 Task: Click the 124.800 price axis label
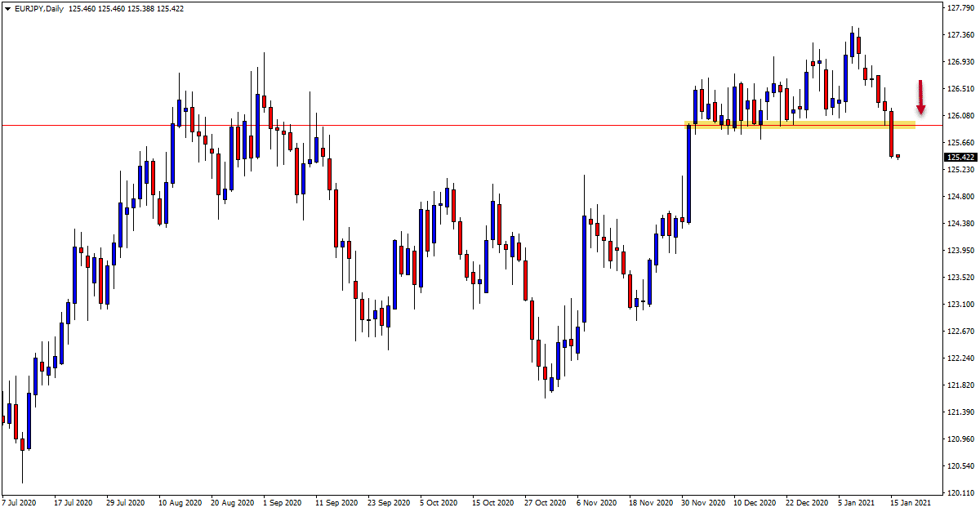tap(960, 197)
